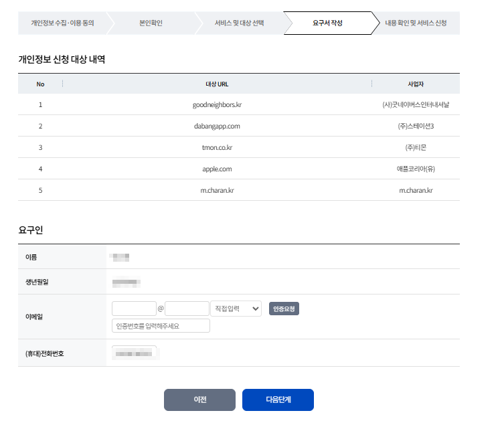Click the tmon.co.kr URL cell
The image size is (504, 421).
coord(217,147)
